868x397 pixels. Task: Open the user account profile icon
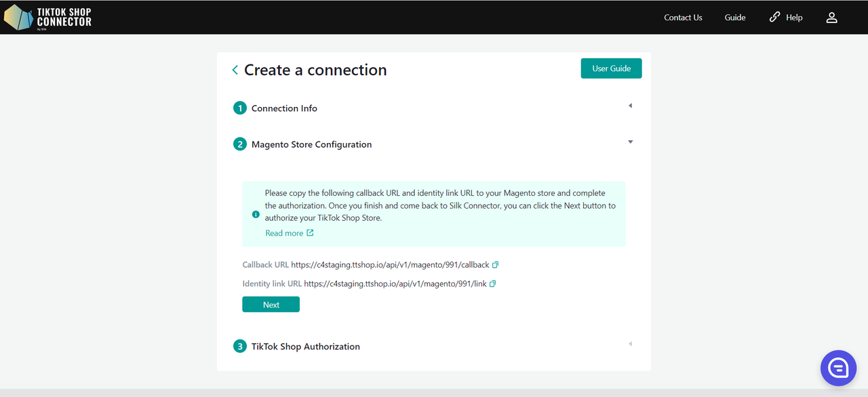pyautogui.click(x=831, y=18)
